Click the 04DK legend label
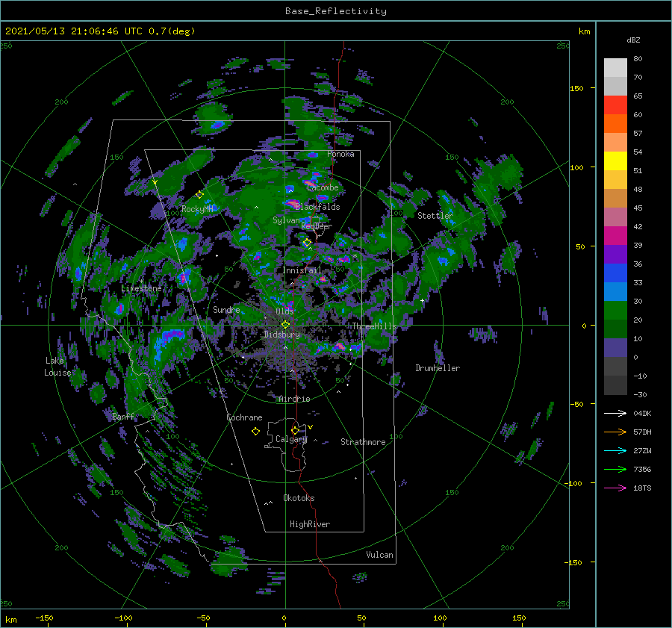The height and width of the screenshot is (628, 672). click(642, 413)
